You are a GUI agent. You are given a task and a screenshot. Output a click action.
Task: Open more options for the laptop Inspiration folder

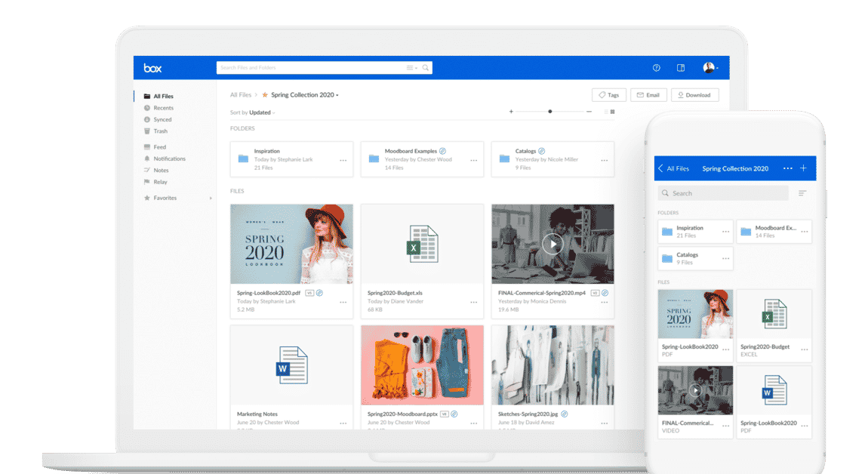click(343, 161)
